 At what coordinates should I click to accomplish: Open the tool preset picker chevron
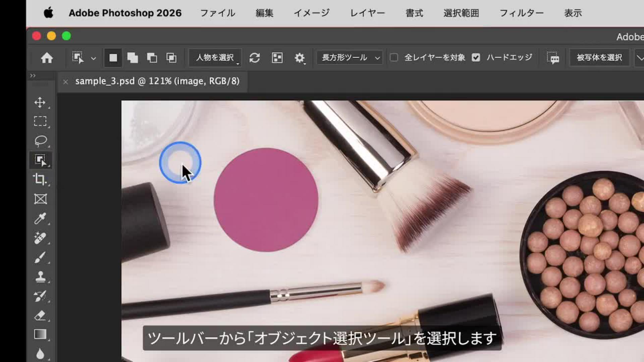[94, 58]
